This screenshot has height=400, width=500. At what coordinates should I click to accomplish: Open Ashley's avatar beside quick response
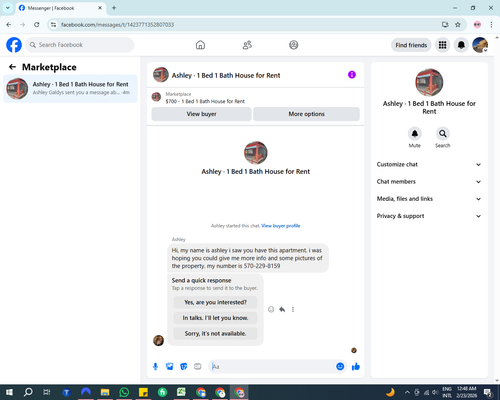tap(158, 340)
